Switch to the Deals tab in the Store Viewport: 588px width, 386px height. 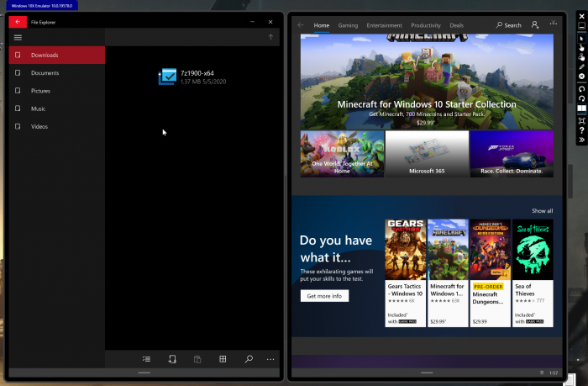tap(456, 25)
